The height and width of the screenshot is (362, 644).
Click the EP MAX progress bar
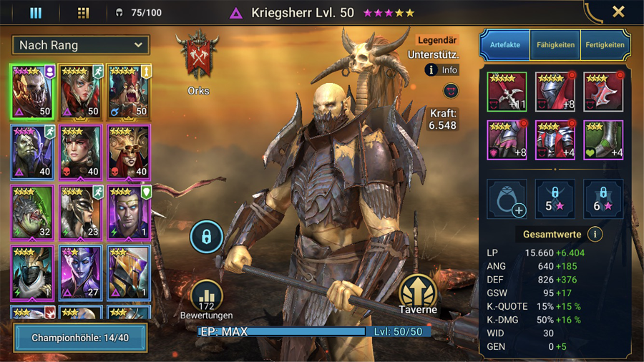pos(314,332)
